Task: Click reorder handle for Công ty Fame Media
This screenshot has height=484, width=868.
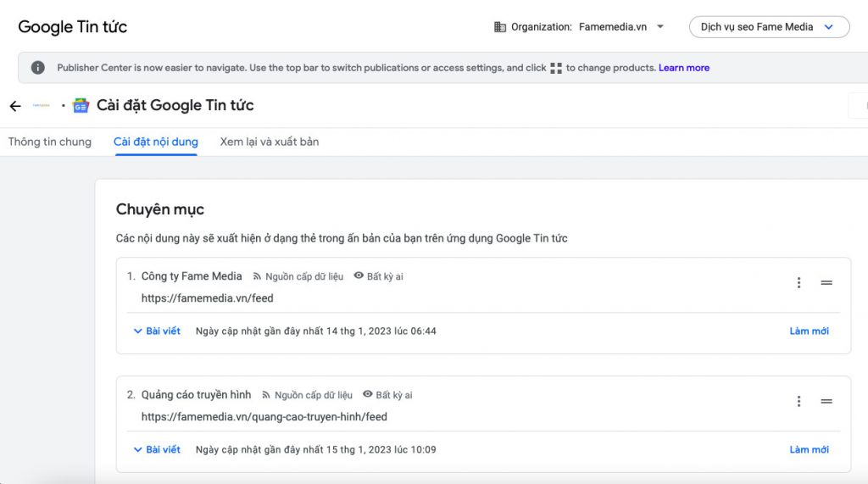Action: coord(826,283)
